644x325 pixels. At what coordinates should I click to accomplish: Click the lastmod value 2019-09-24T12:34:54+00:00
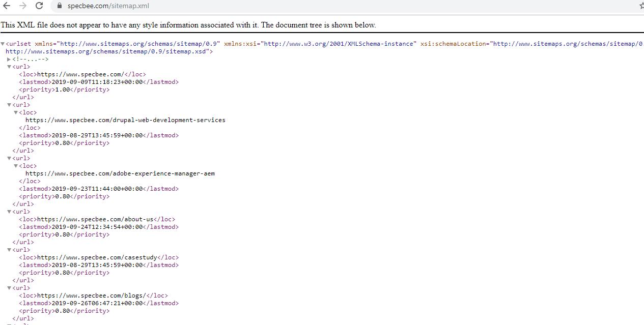tap(97, 227)
